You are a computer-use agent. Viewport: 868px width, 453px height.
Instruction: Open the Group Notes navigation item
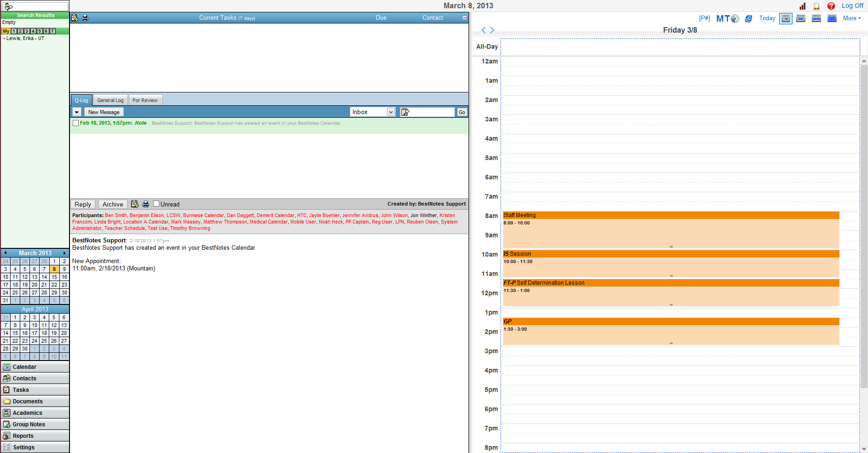click(35, 424)
